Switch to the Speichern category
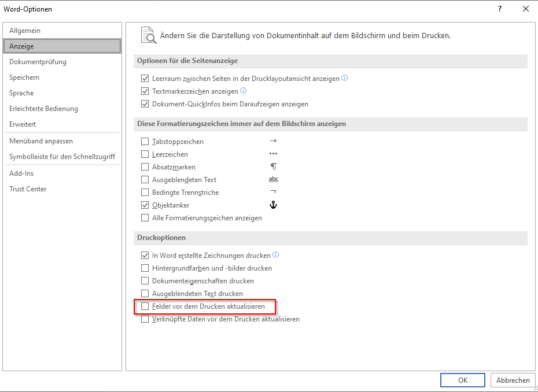 (x=62, y=77)
